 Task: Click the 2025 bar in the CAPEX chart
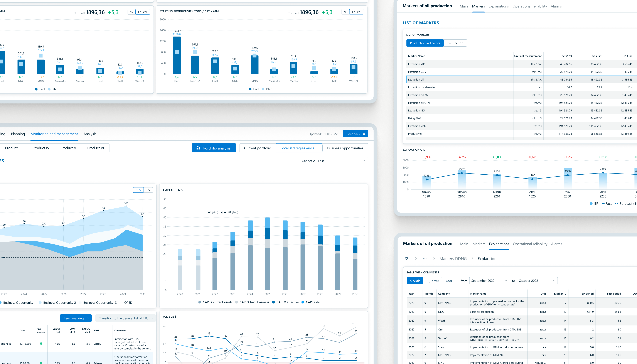point(268,254)
